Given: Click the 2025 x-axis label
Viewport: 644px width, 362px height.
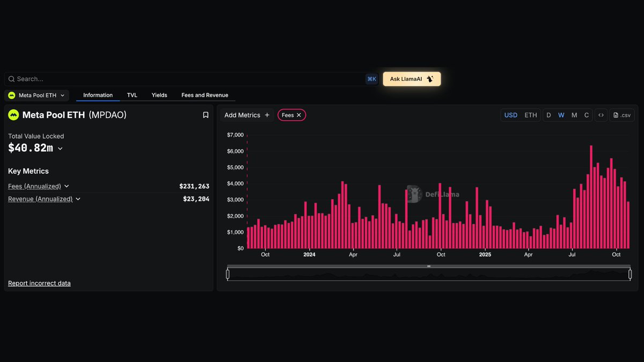Looking at the screenshot, I should (485, 255).
